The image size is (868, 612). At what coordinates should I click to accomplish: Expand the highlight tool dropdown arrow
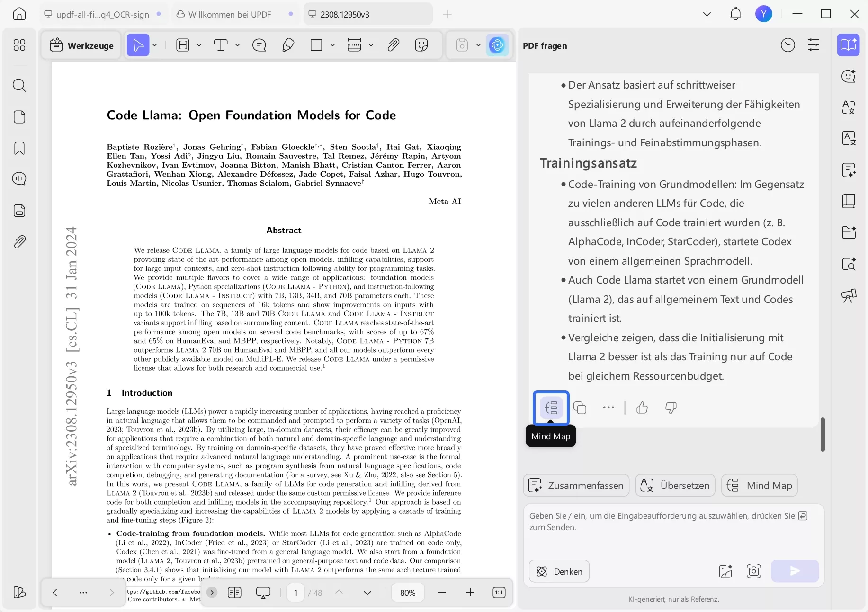[x=199, y=45]
